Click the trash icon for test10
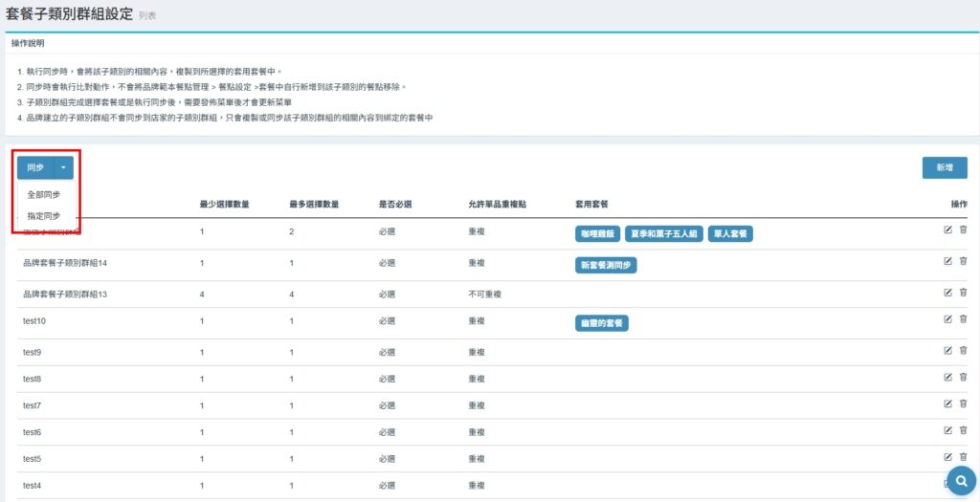The height and width of the screenshot is (502, 980). 963,319
